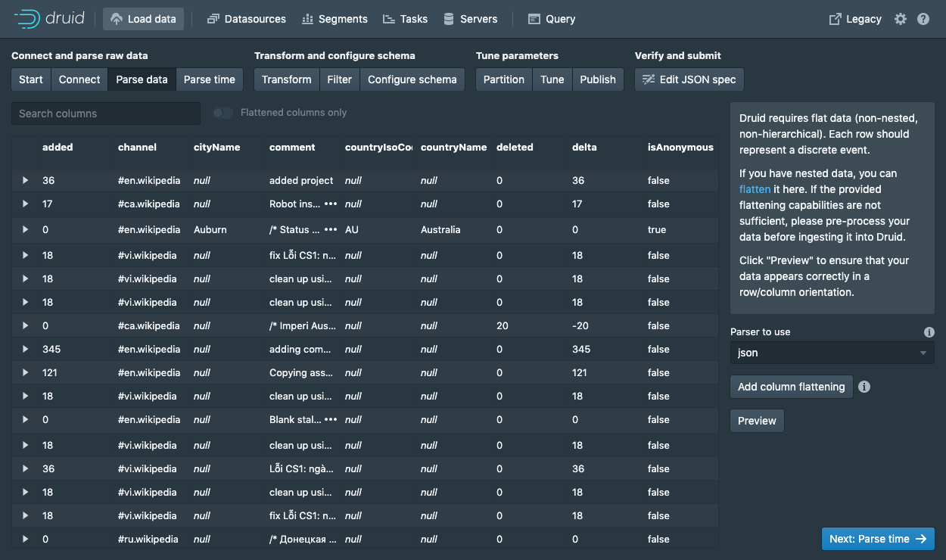Go to Segments view
Screen dimensions: 946x560
coord(335,19)
